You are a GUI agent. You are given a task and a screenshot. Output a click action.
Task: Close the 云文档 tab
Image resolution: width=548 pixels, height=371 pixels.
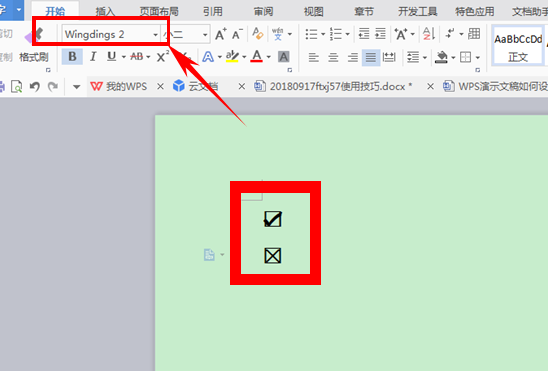[x=241, y=86]
